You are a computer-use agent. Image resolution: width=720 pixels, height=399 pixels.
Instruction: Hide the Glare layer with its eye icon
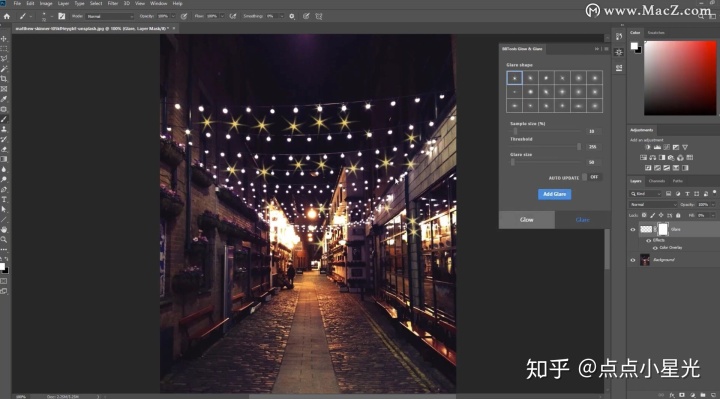point(633,229)
